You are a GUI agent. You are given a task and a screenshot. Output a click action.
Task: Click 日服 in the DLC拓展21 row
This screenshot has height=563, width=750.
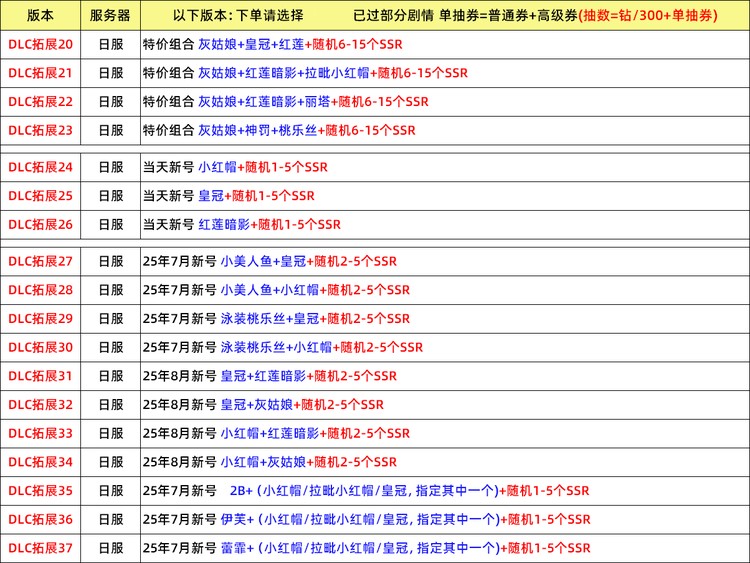[x=110, y=73]
